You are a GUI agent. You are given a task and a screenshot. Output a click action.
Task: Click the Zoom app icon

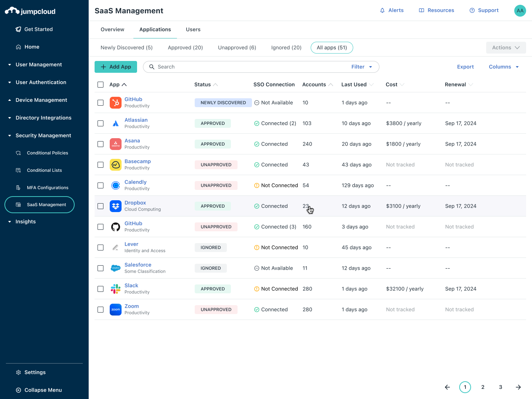pyautogui.click(x=116, y=310)
